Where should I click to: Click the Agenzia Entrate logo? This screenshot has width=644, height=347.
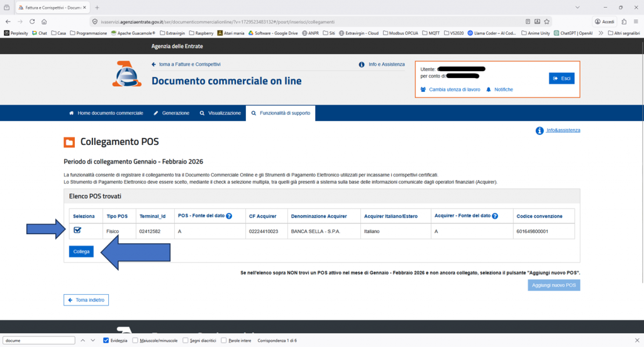[126, 74]
